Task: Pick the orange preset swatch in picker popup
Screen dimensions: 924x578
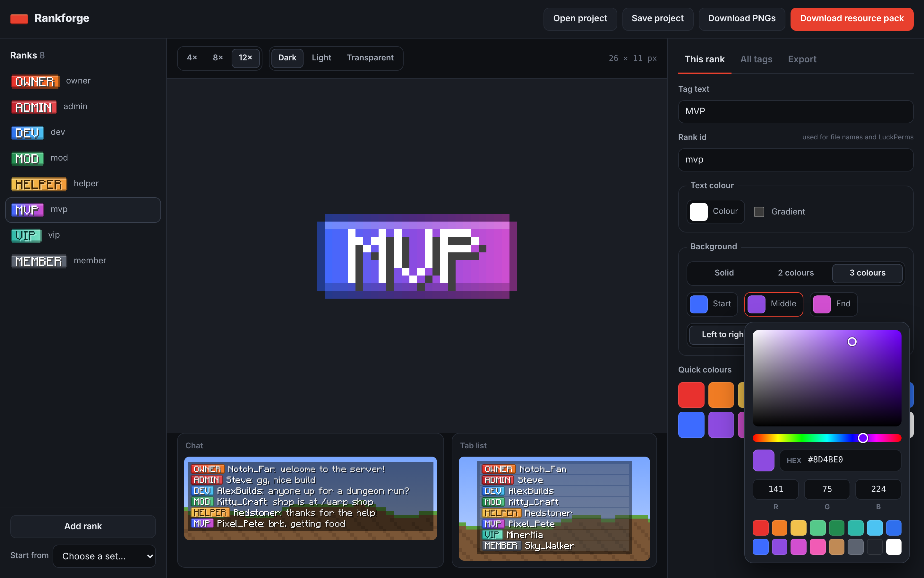Action: pos(779,528)
